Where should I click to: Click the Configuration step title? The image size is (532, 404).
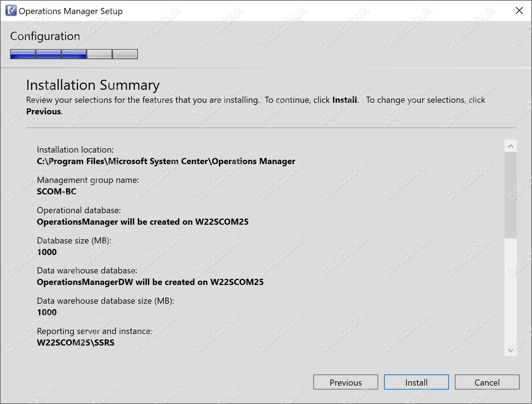pyautogui.click(x=45, y=36)
